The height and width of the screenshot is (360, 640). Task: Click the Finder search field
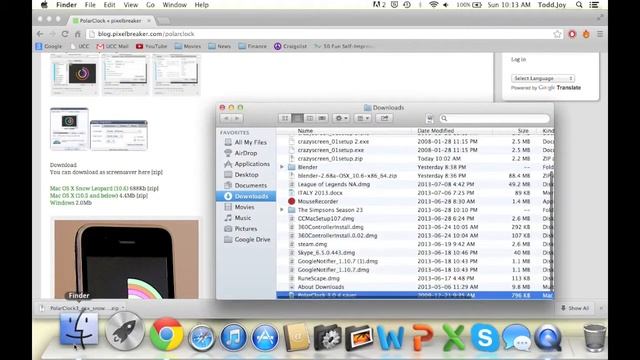tap(494, 118)
